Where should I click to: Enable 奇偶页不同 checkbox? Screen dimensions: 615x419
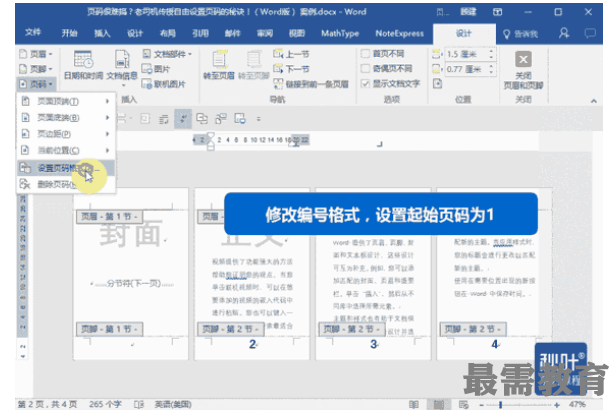pyautogui.click(x=365, y=69)
